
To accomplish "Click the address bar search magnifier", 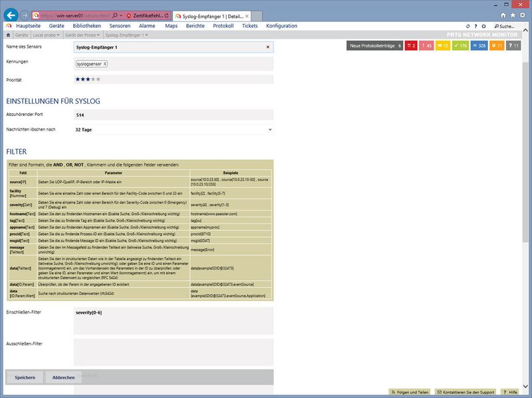I will (x=115, y=15).
